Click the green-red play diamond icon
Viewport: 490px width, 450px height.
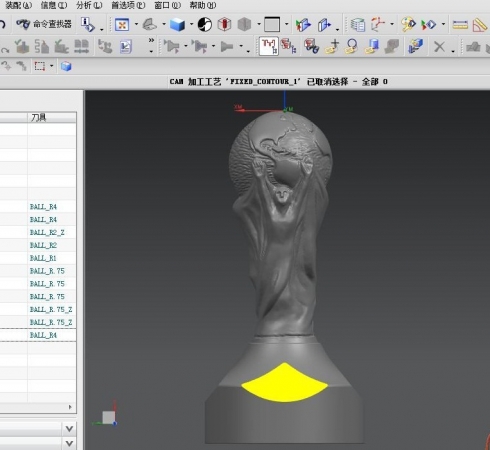pyautogui.click(x=429, y=25)
